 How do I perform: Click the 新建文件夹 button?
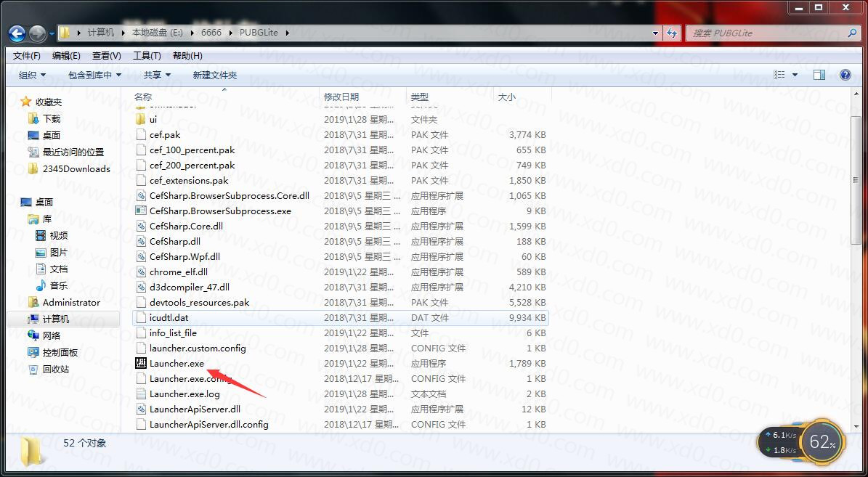215,76
